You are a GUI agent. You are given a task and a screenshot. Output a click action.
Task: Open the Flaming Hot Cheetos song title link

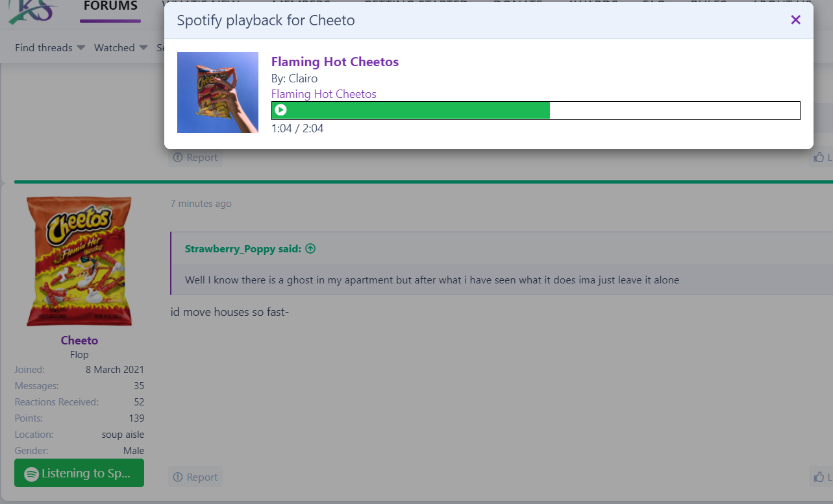point(335,62)
